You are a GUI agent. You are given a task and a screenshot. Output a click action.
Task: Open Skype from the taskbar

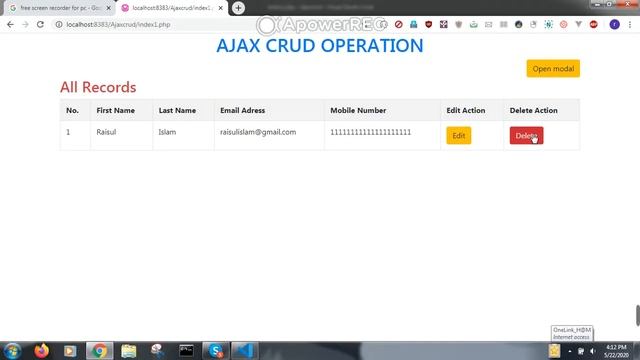(215, 351)
